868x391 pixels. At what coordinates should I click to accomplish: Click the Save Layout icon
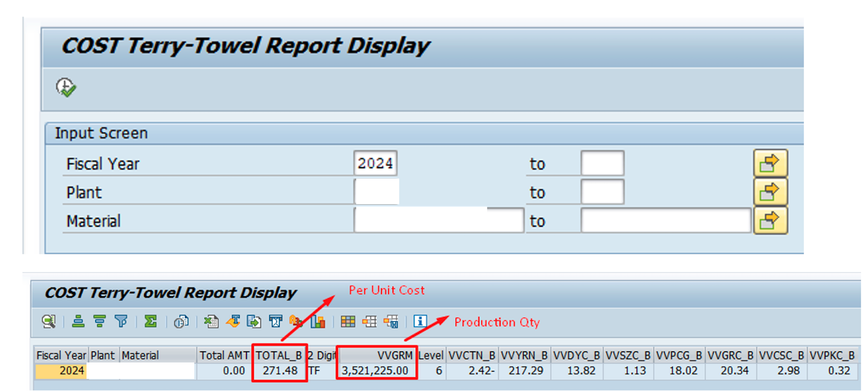click(x=391, y=321)
